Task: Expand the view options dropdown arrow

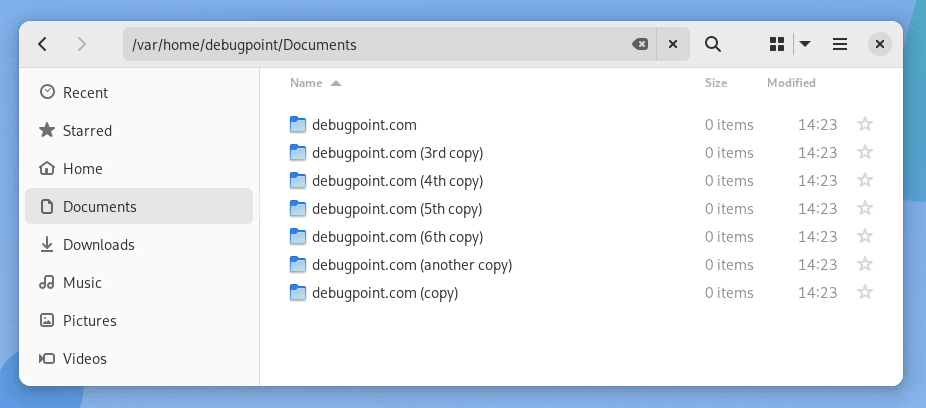Action: tap(805, 44)
